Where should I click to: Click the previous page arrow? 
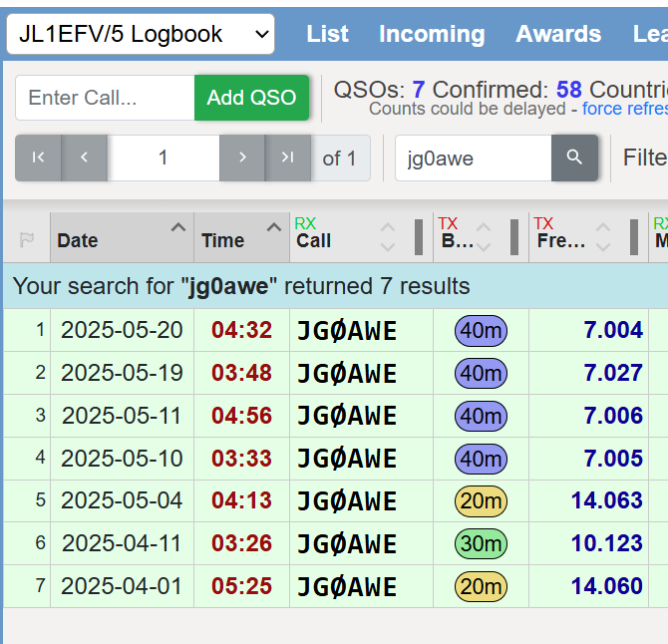click(85, 158)
